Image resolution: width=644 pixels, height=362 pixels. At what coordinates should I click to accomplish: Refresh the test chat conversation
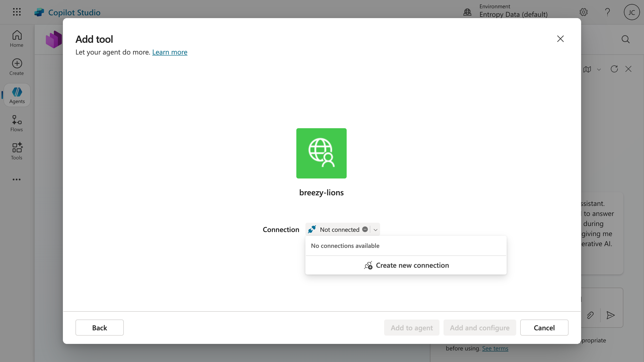614,69
